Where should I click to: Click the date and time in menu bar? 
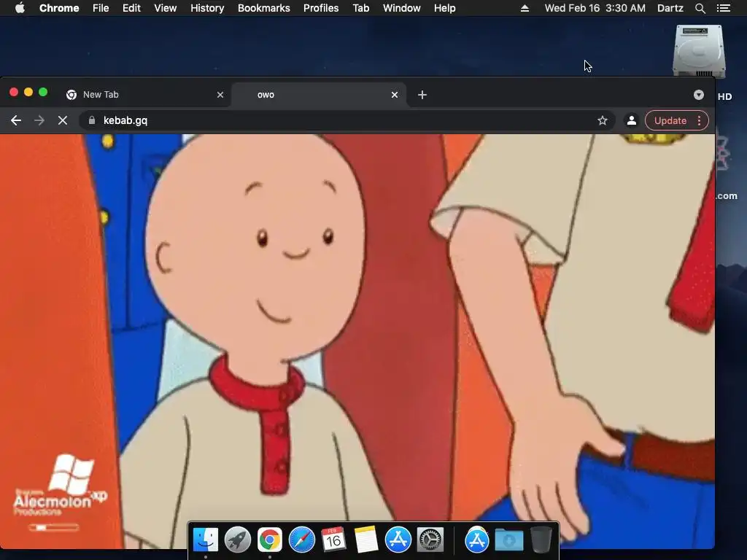coord(595,8)
